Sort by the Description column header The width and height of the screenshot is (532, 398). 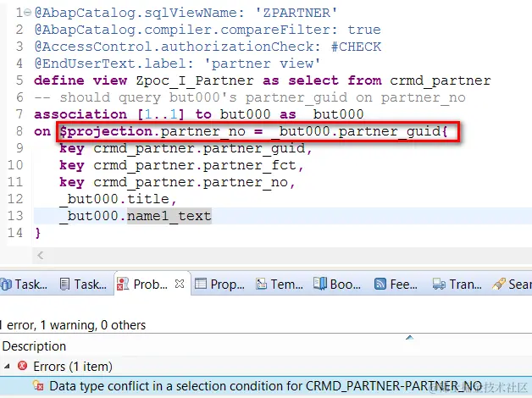pyautogui.click(x=34, y=346)
